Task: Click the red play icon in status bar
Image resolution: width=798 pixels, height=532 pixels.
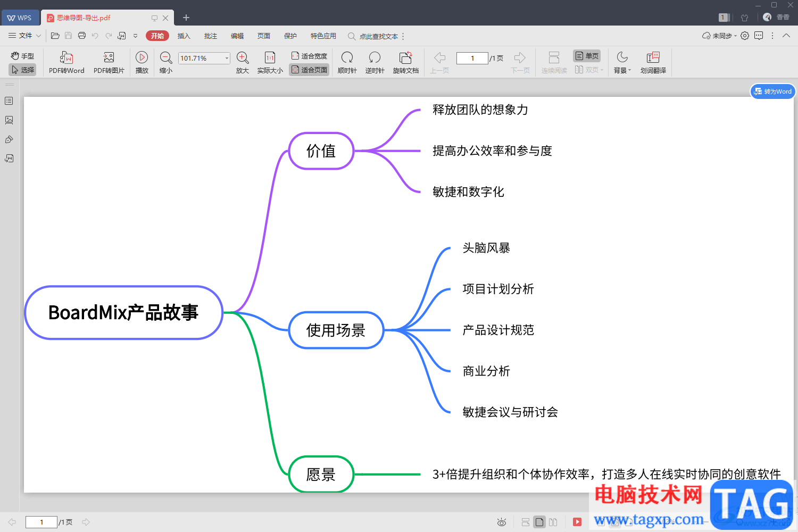Action: click(577, 522)
